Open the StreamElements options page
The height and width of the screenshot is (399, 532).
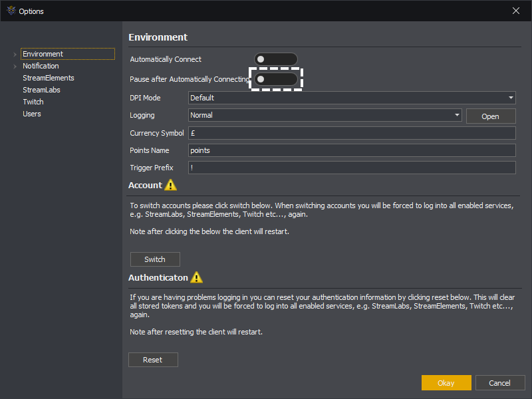48,78
